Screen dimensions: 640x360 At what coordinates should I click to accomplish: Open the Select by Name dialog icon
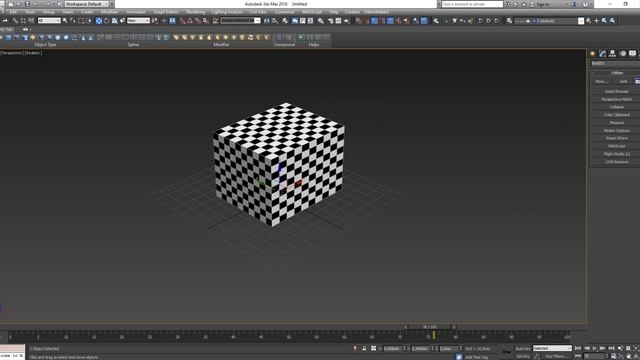click(73, 20)
